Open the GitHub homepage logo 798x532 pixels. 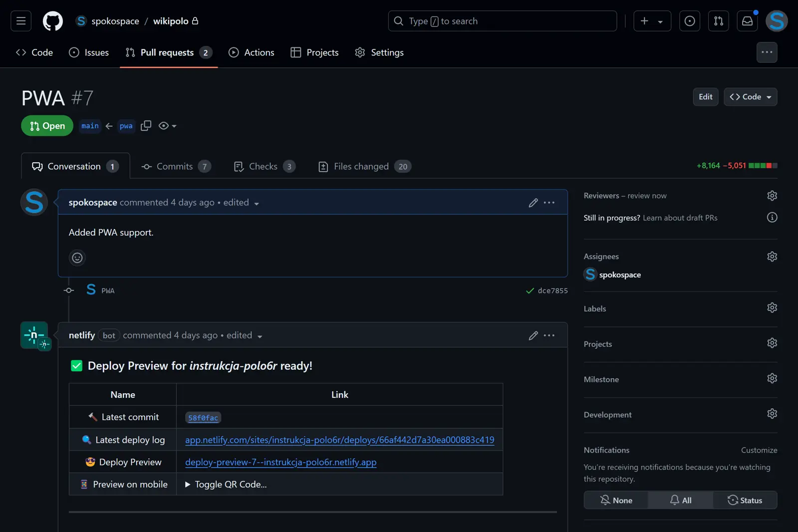(52, 21)
